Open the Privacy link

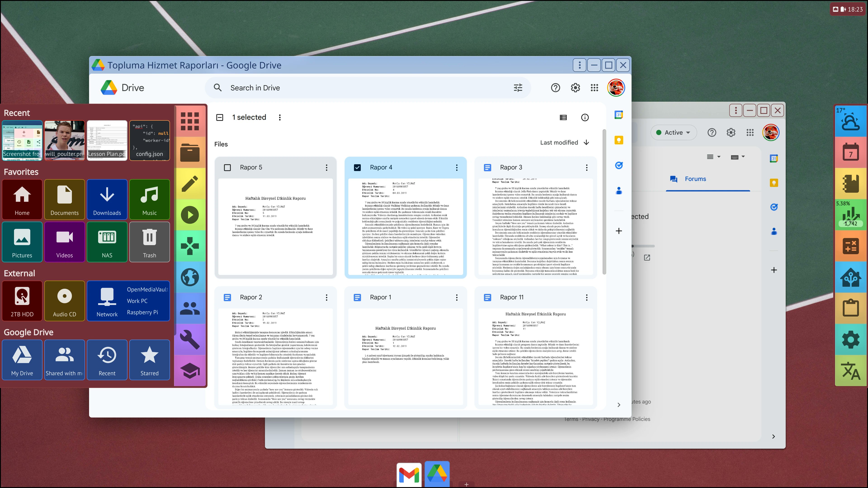(591, 419)
